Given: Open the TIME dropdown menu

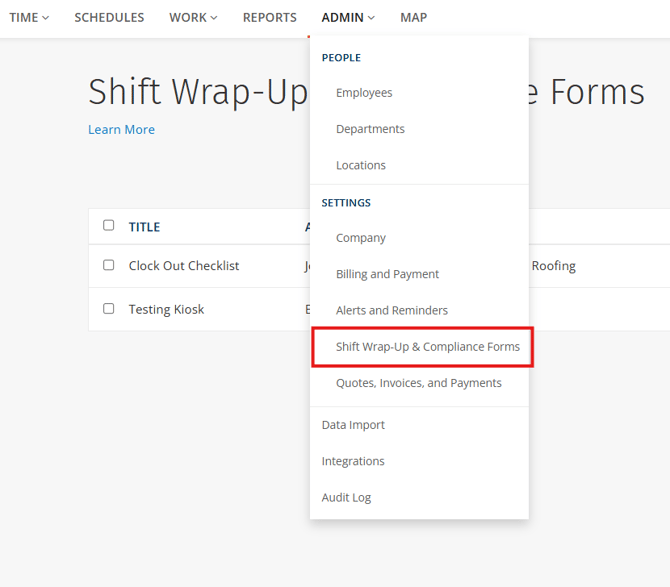Looking at the screenshot, I should tap(29, 18).
